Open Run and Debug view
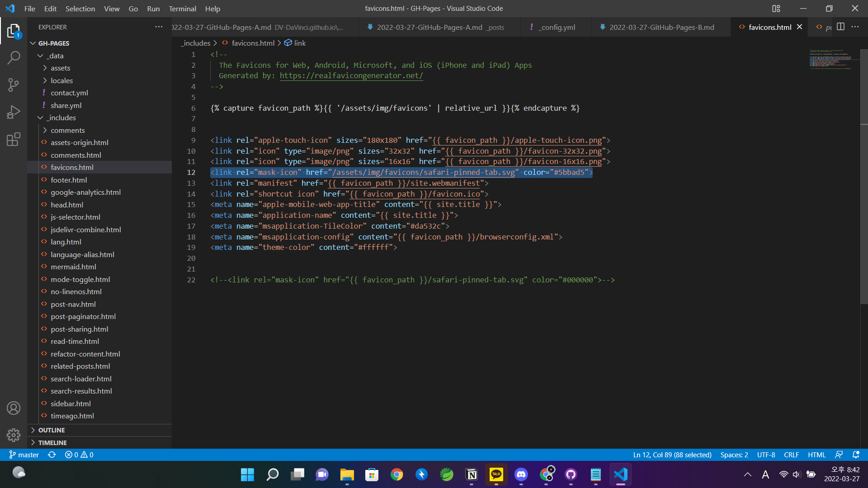 (14, 112)
